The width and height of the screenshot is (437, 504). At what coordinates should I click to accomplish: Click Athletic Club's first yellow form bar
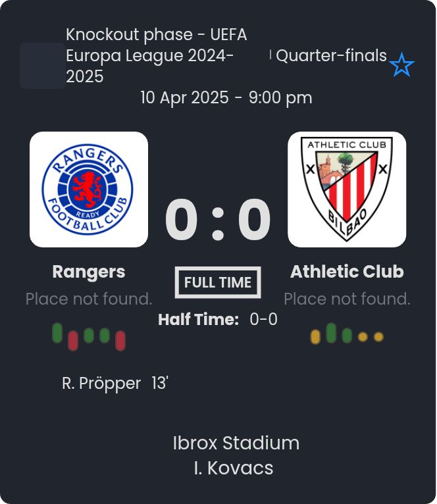pos(315,337)
